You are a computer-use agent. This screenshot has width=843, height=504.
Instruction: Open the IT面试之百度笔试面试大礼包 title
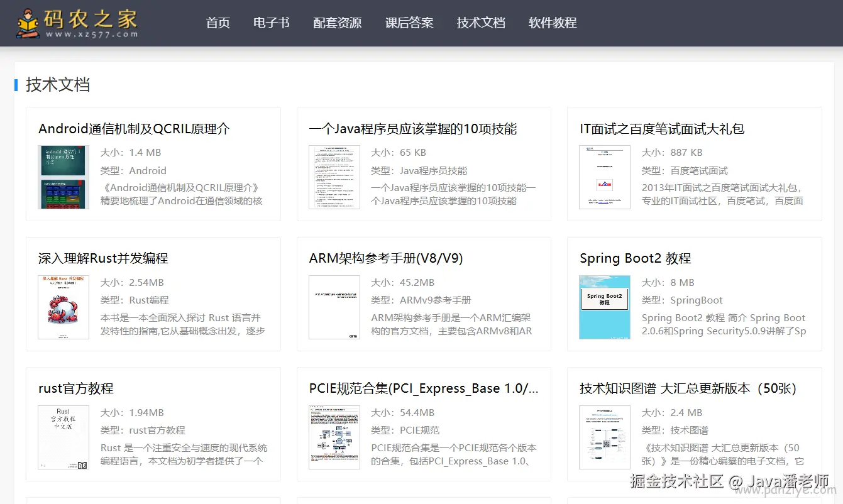[662, 129]
